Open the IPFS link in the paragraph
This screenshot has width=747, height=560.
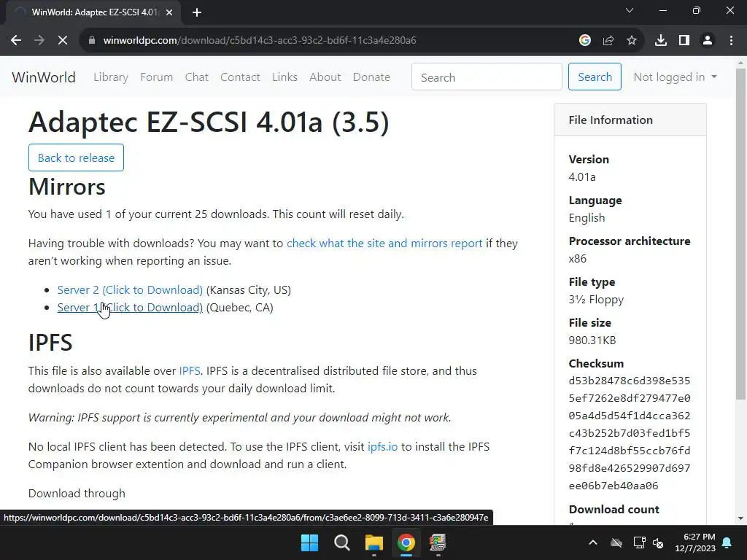click(190, 371)
